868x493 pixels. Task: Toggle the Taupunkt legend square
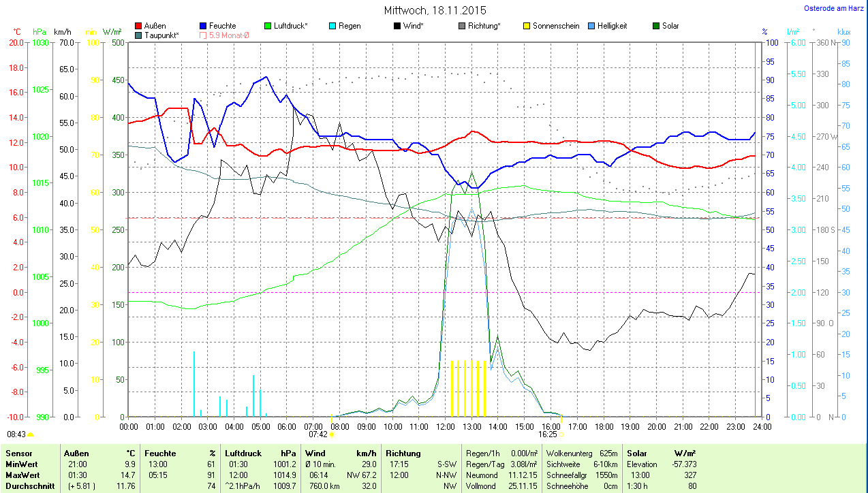[139, 35]
